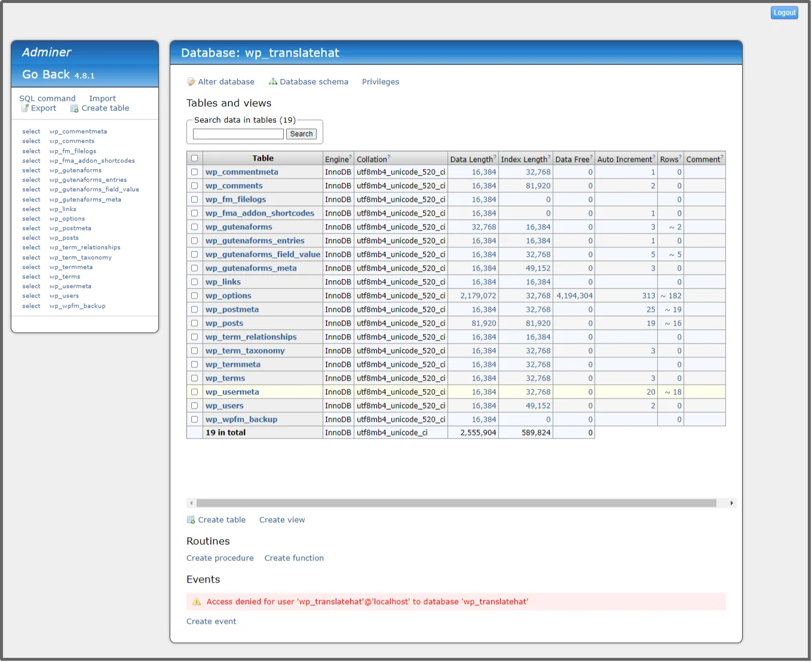The width and height of the screenshot is (812, 662).
Task: Click the Create table icon in the sidebar
Action: (x=75, y=108)
